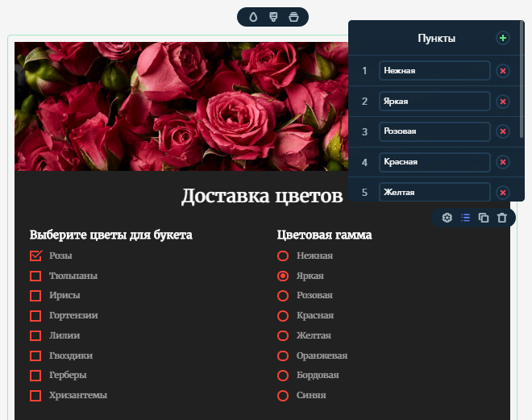Check the Гвоздики checkbox
The height and width of the screenshot is (420, 532).
point(35,356)
